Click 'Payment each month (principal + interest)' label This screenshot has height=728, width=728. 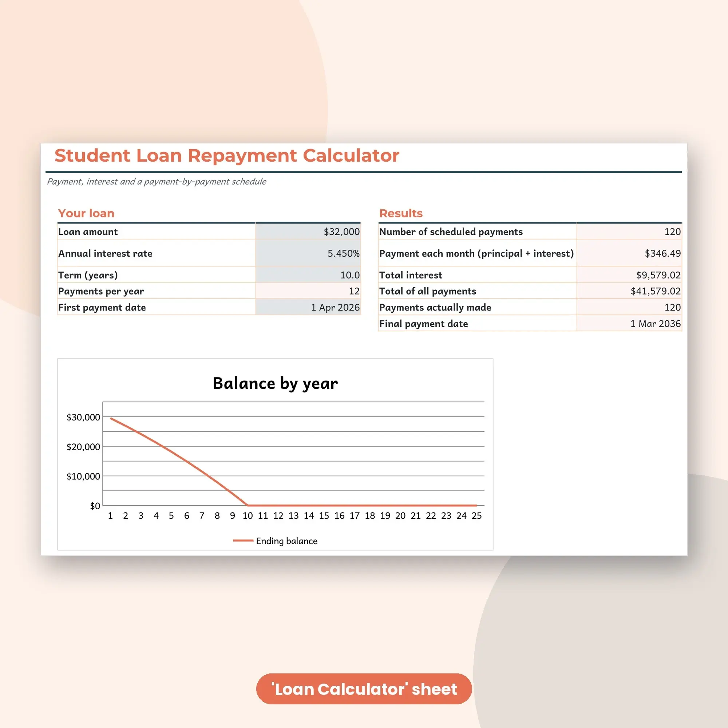point(476,253)
